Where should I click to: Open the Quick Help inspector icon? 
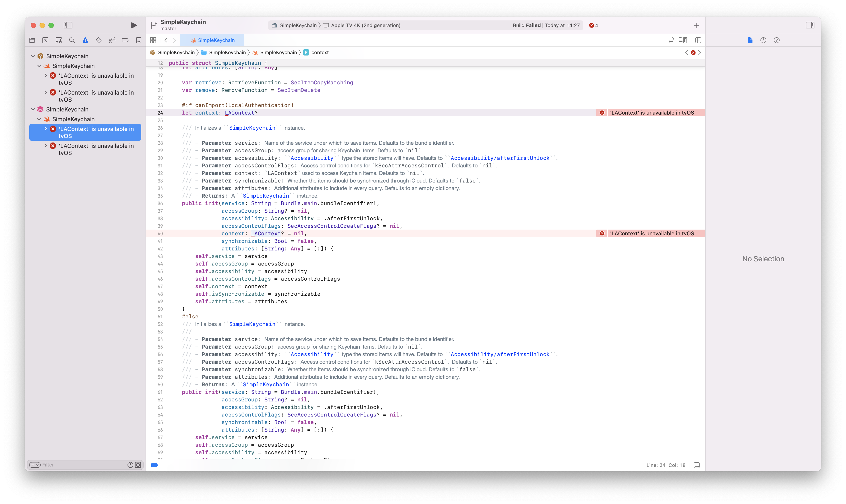point(776,40)
